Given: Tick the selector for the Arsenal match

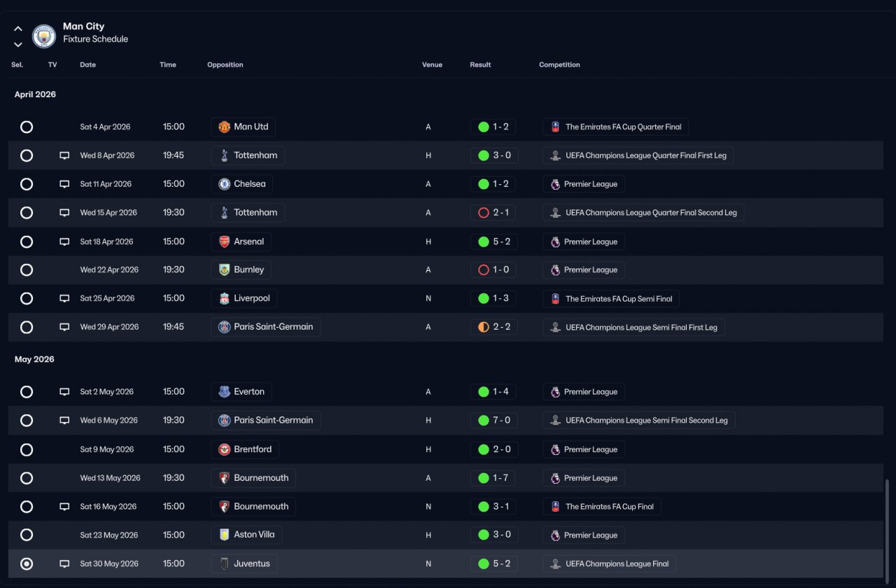Looking at the screenshot, I should pyautogui.click(x=27, y=241).
